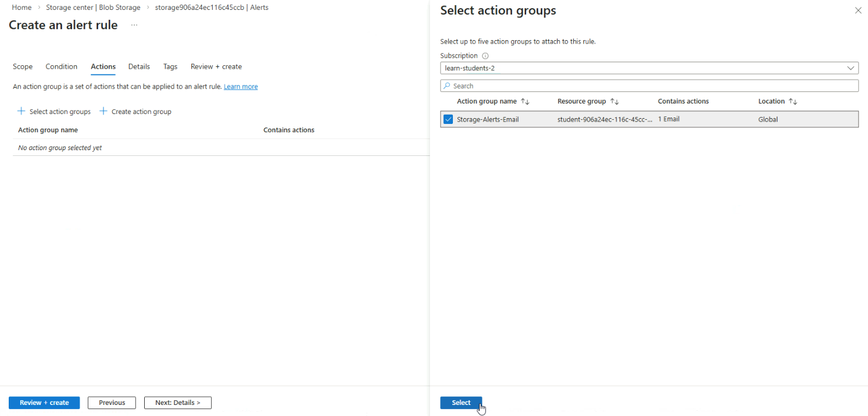
Task: Uncheck the Storage-Alerts-Email checkbox
Action: pyautogui.click(x=448, y=119)
